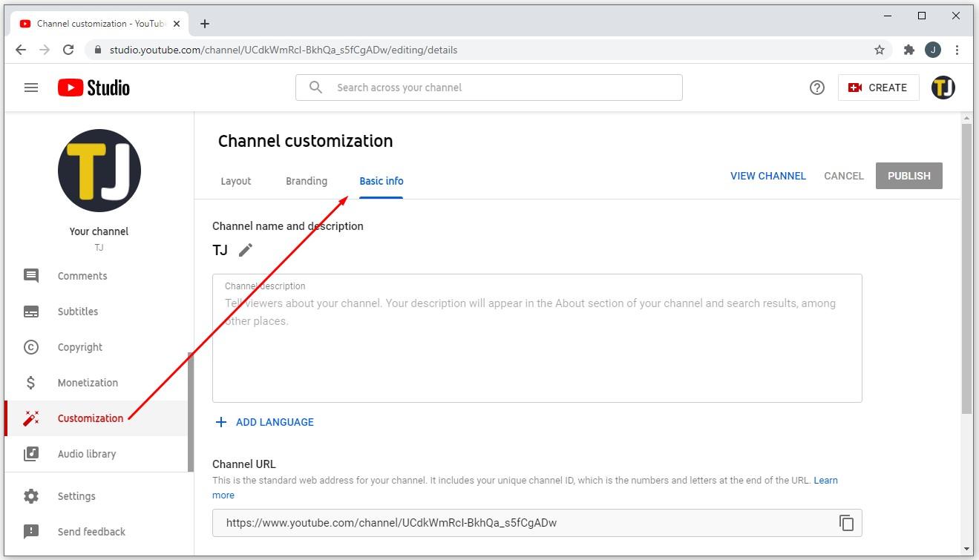Click the Monetization dollar icon
Image resolution: width=979 pixels, height=560 pixels.
coord(31,383)
